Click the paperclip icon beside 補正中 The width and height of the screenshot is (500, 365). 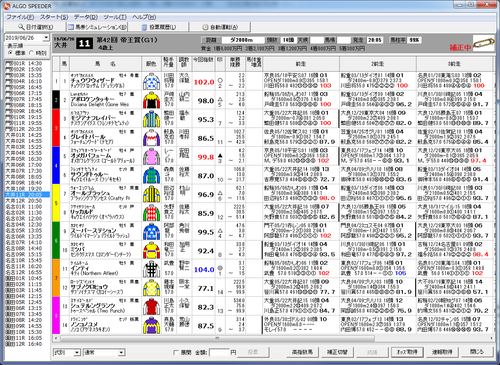[483, 43]
